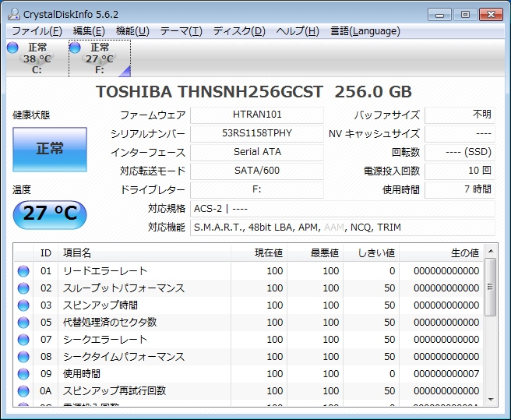Click the CrystalDiskInfo app icon in title bar

tap(14, 13)
